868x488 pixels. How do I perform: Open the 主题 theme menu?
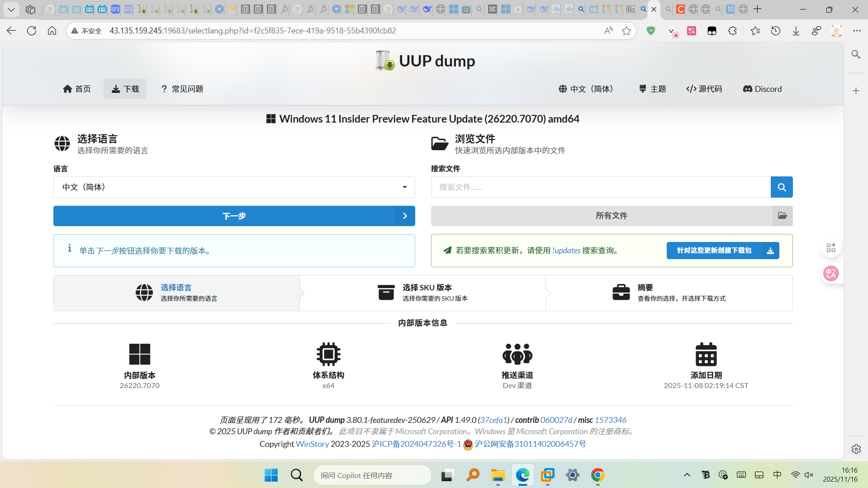pos(652,89)
